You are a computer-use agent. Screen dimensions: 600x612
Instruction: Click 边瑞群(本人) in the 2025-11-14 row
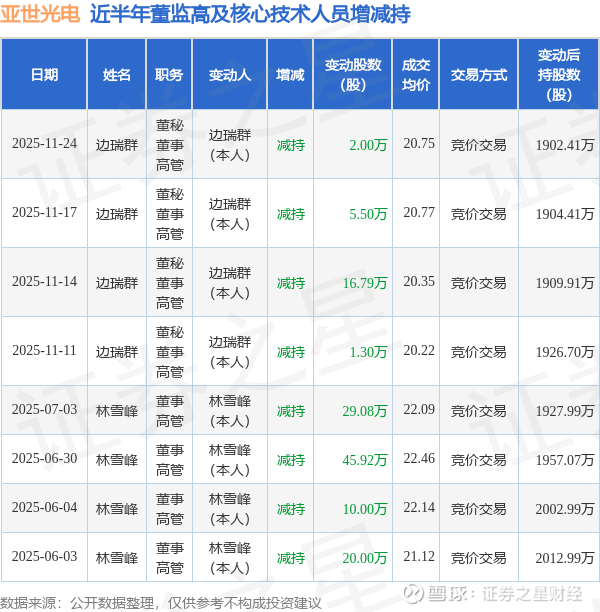(230, 283)
